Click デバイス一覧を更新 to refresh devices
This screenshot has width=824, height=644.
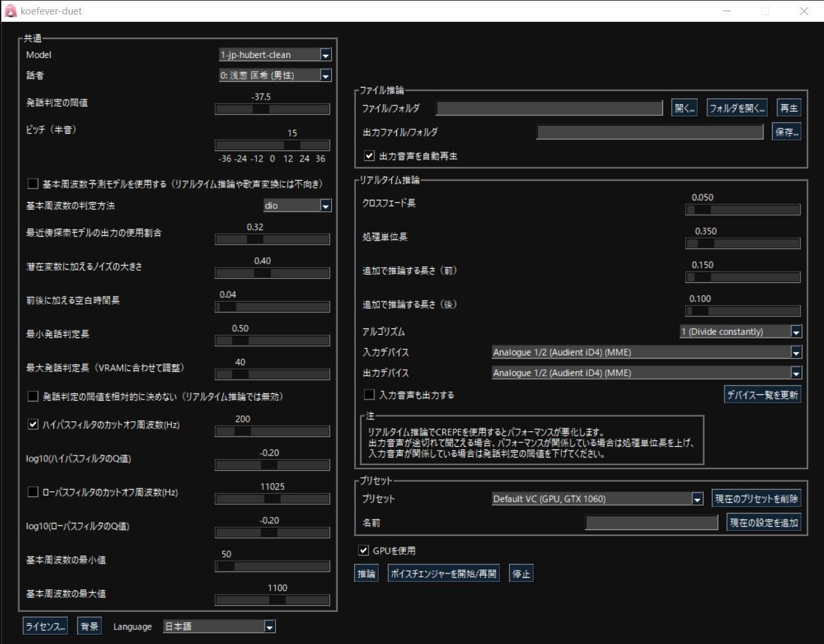coord(762,395)
